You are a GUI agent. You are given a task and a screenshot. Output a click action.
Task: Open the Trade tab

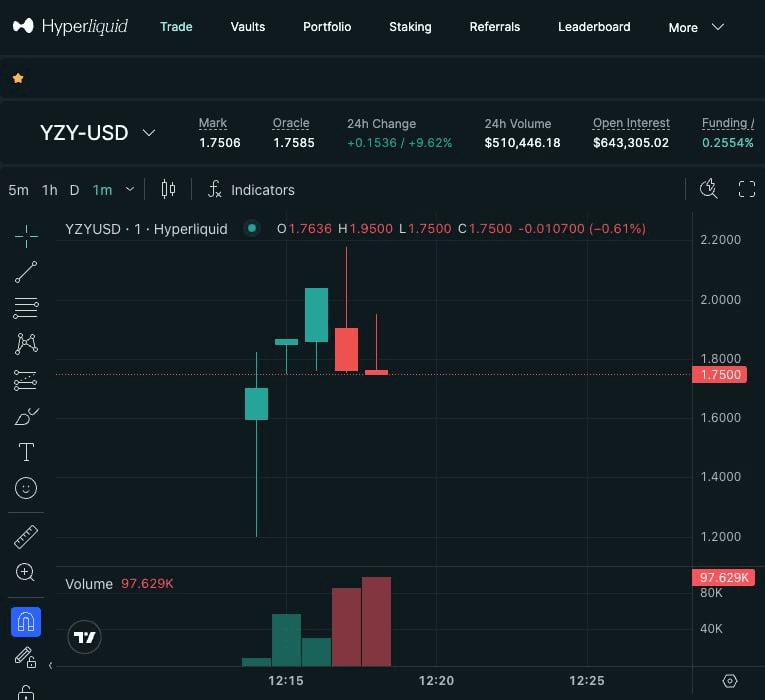(176, 27)
